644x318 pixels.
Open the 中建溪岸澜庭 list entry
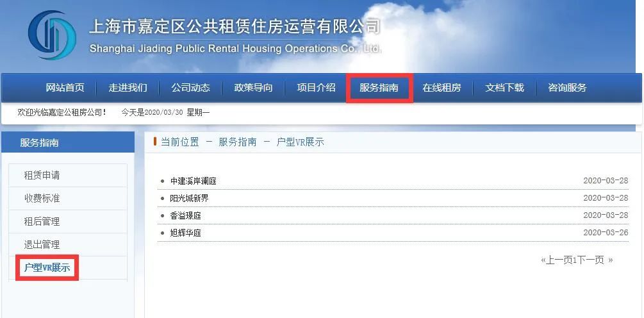(193, 181)
